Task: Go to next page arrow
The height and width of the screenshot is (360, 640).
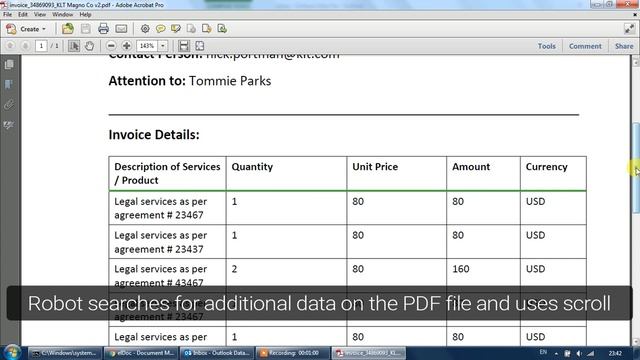Action: click(x=25, y=46)
